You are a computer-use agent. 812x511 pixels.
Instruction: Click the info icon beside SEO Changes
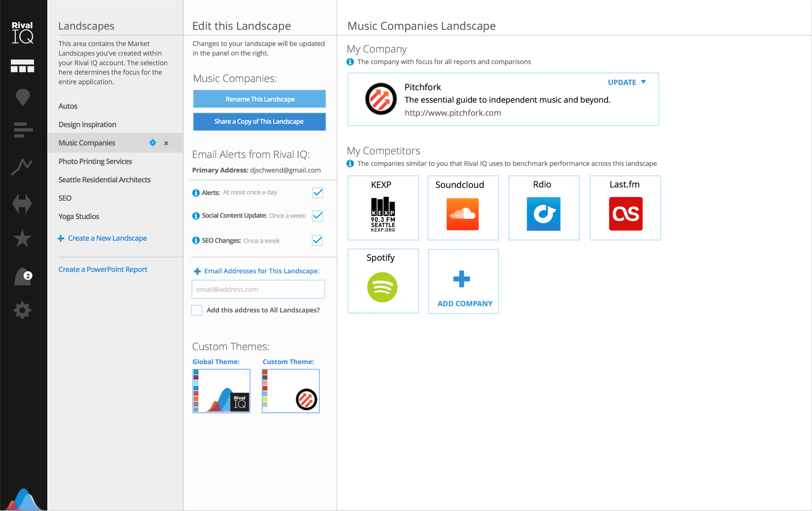(196, 240)
